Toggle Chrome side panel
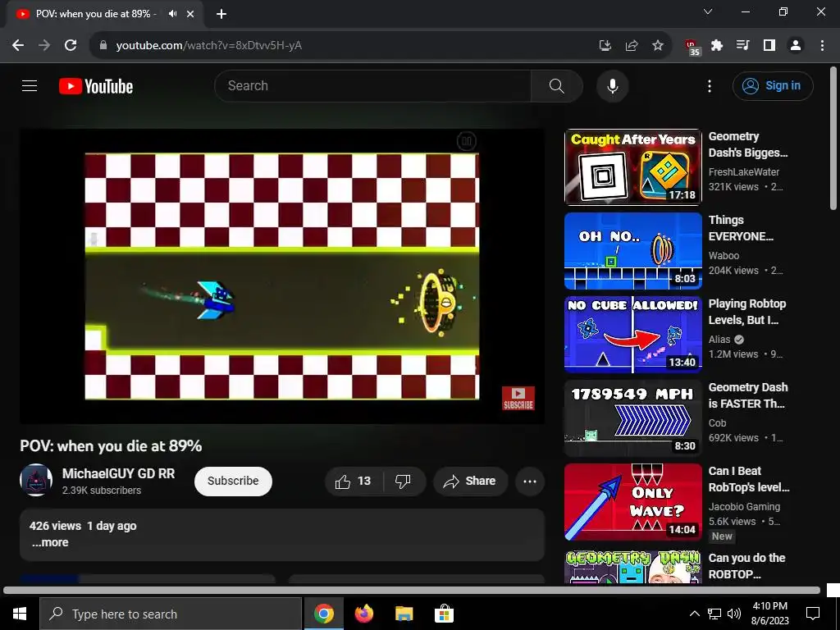The image size is (840, 630). (769, 46)
